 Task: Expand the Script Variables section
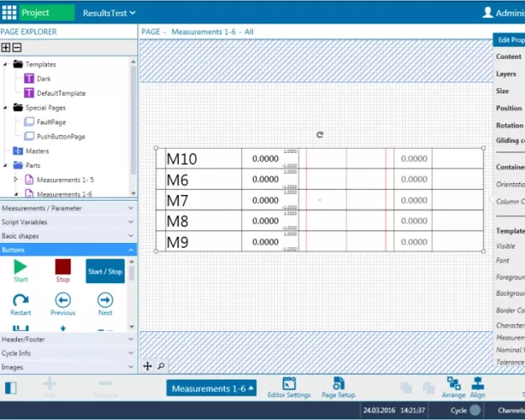(67, 222)
